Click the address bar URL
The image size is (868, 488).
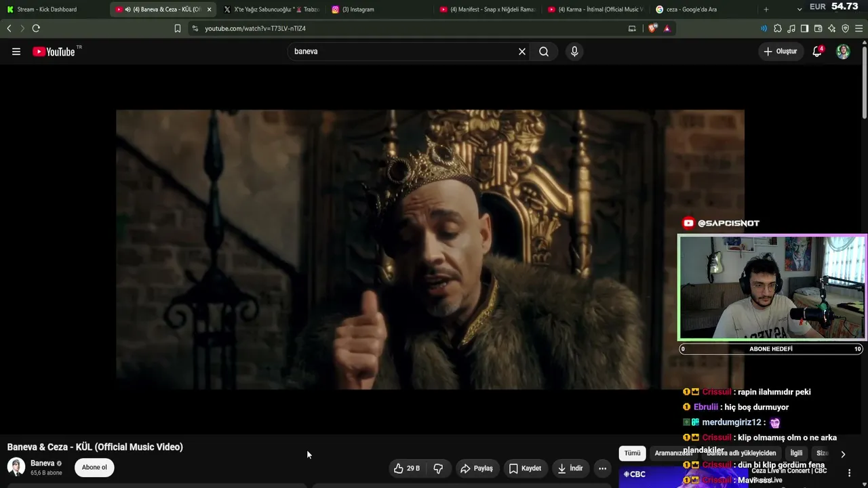(256, 28)
